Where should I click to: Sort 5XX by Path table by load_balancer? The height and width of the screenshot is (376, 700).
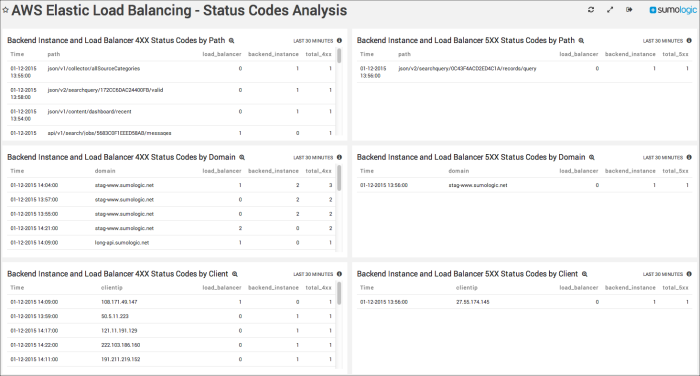tap(579, 54)
